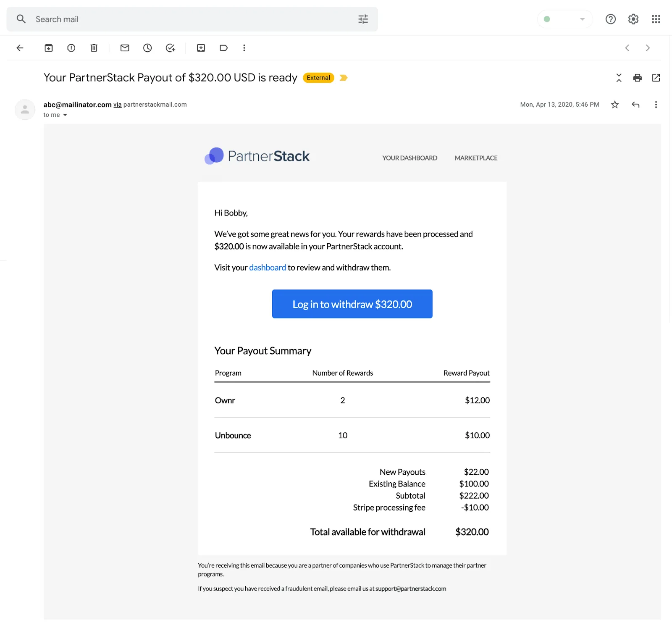The height and width of the screenshot is (631, 672).
Task: Open the Google apps grid
Action: [656, 19]
